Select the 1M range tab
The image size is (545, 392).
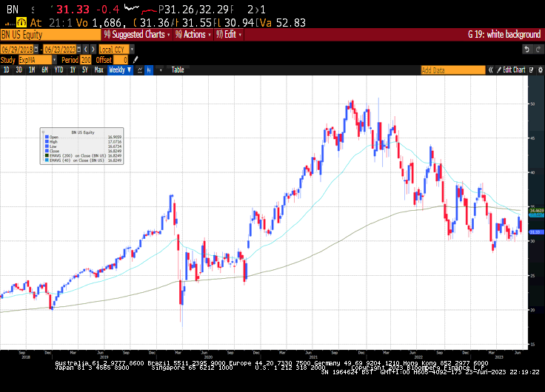32,70
